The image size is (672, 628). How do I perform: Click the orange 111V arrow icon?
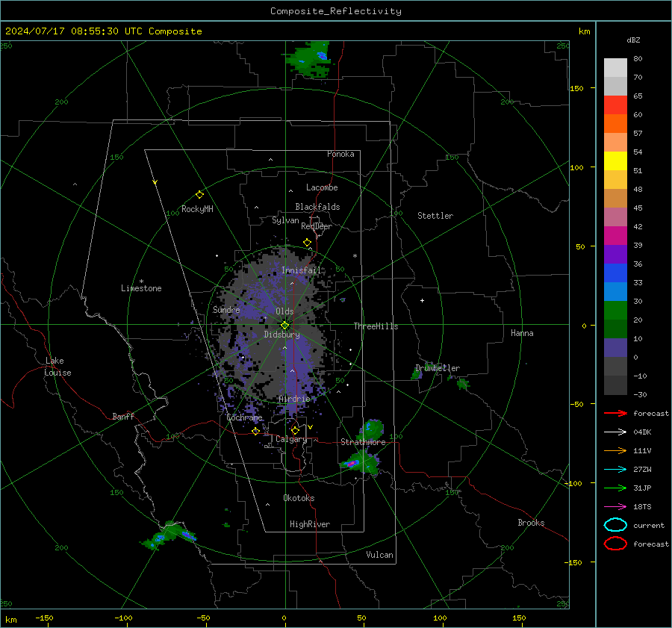click(615, 450)
